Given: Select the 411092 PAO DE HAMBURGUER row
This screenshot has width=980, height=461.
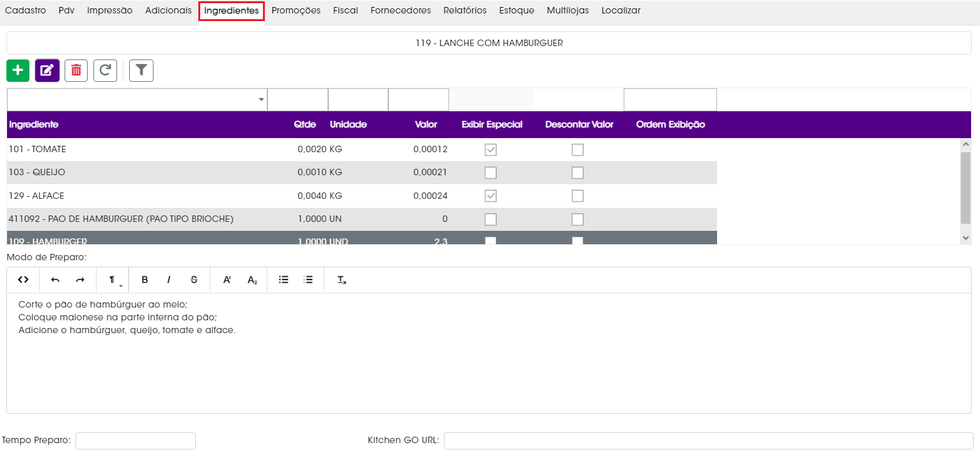Looking at the screenshot, I should click(x=362, y=219).
